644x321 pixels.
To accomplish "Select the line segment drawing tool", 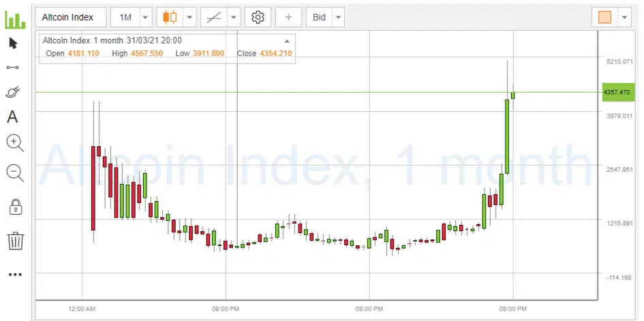I will coord(13,67).
